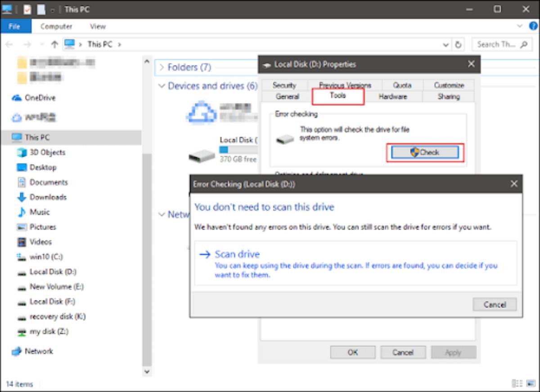The image size is (540, 392).
Task: Close the Error Checking dialog with X
Action: [x=514, y=184]
